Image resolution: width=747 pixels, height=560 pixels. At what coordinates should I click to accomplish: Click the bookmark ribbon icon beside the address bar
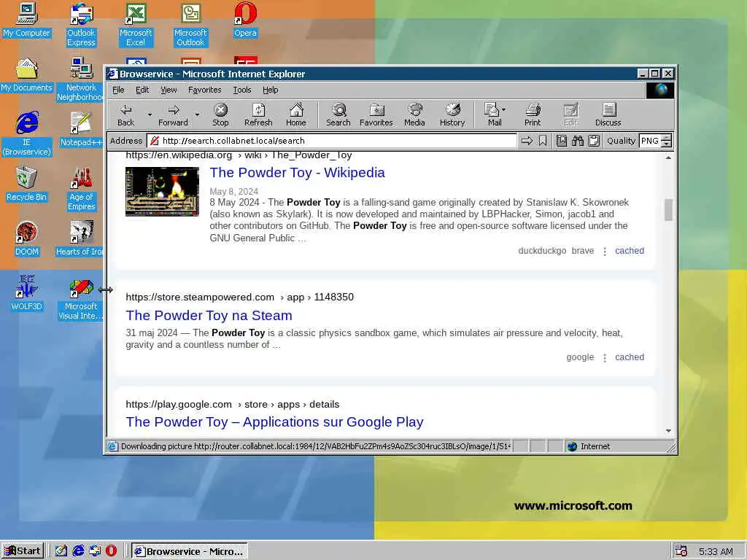click(543, 141)
